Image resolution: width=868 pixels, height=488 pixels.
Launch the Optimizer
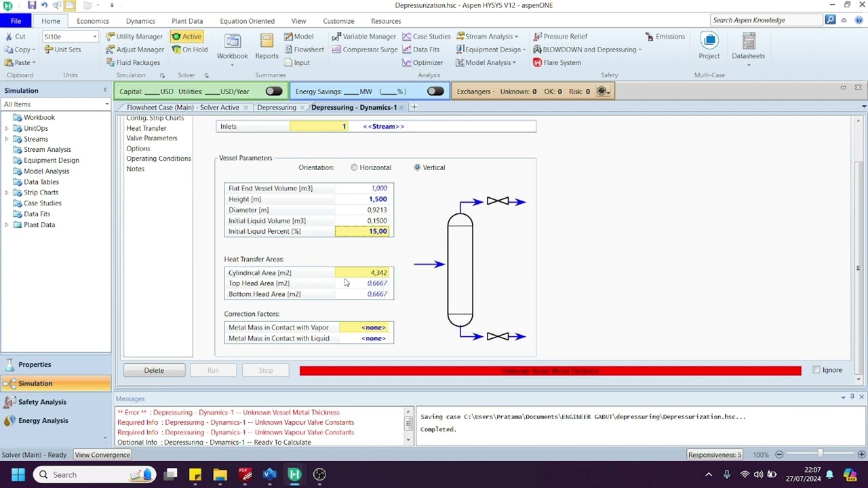[422, 62]
